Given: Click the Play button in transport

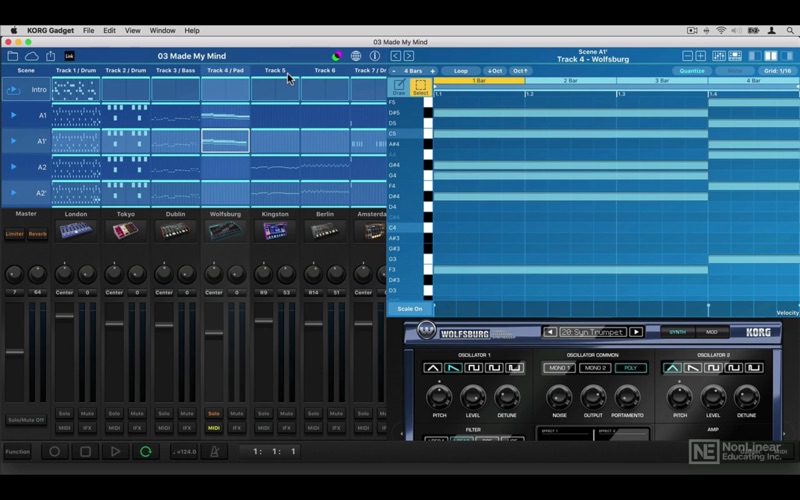Looking at the screenshot, I should click(116, 452).
